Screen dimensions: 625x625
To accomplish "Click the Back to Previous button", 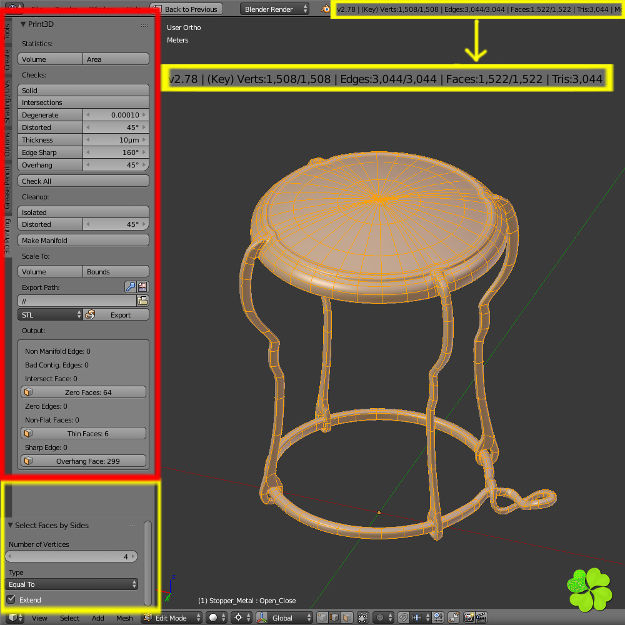I will coord(185,9).
